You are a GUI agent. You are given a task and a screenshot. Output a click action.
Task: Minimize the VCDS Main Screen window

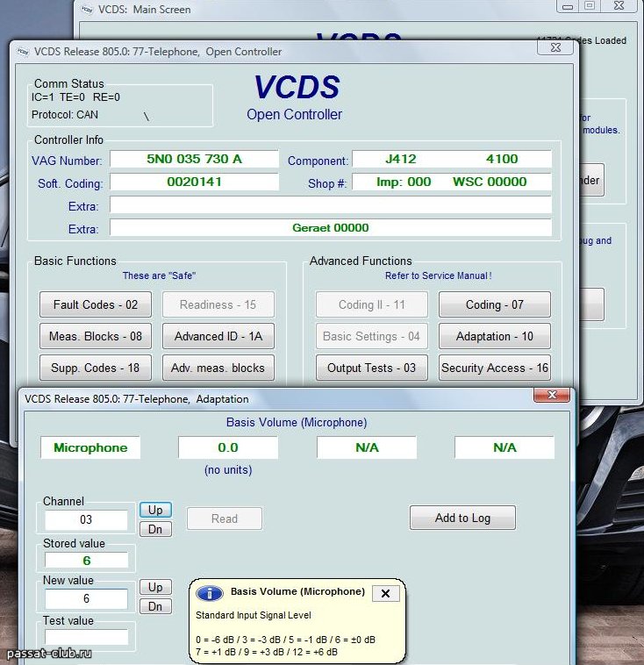[568, 6]
